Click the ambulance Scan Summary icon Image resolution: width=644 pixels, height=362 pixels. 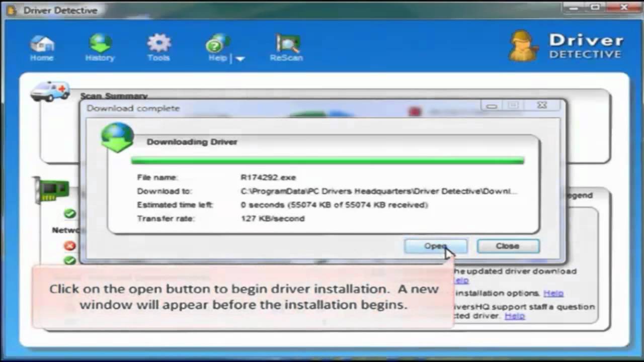49,92
